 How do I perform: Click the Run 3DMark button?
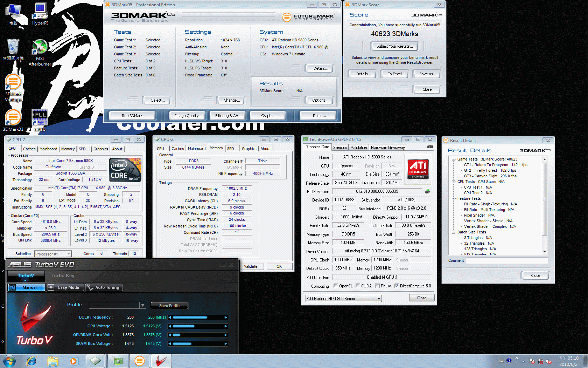tap(132, 116)
